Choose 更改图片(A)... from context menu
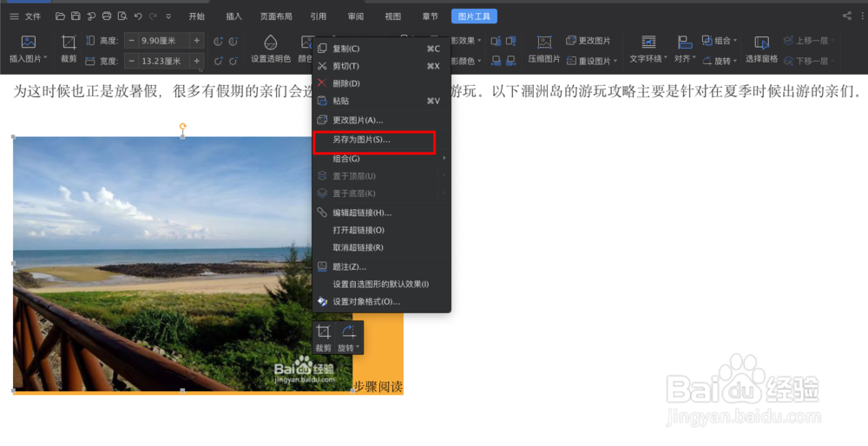This screenshot has height=446, width=868. point(381,120)
